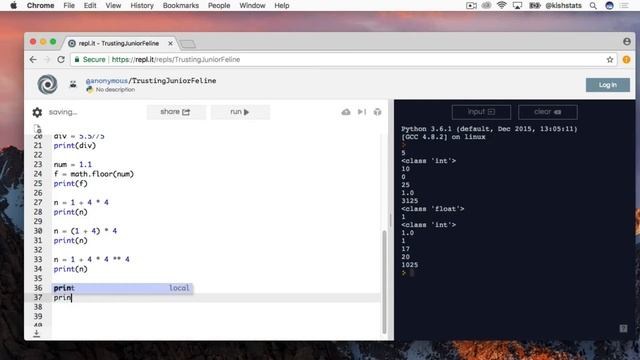Click the Chrome profile icon
This screenshot has width=640, height=360.
[627, 42]
